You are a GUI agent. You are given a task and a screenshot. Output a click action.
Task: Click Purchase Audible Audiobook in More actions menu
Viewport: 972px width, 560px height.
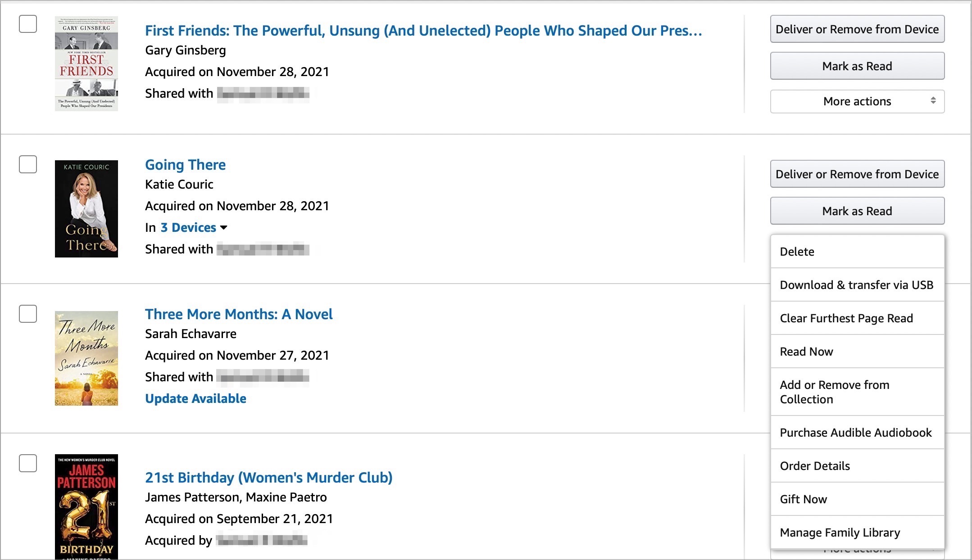pos(857,433)
